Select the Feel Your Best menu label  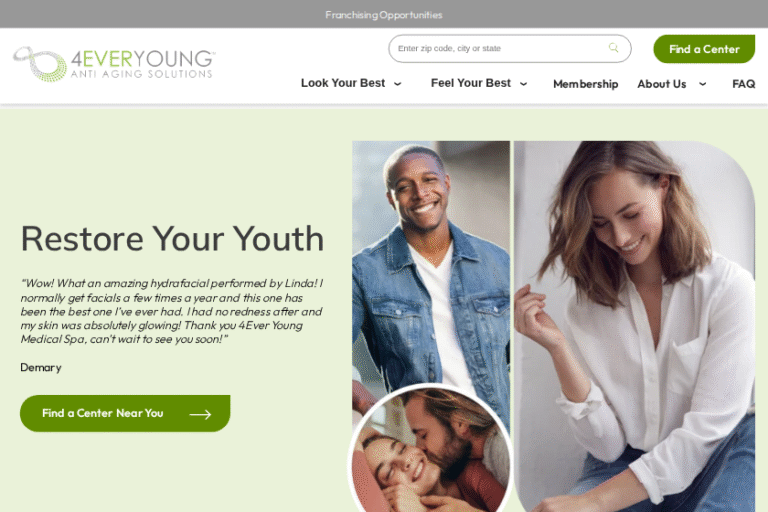pyautogui.click(x=471, y=83)
